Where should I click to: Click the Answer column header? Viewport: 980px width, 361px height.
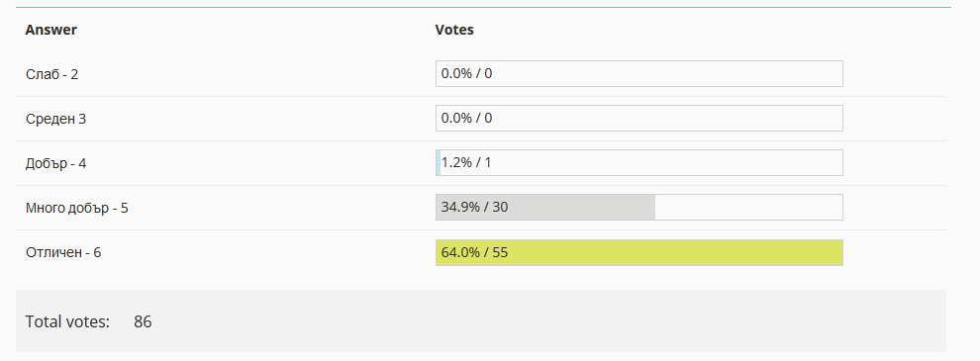(x=51, y=30)
